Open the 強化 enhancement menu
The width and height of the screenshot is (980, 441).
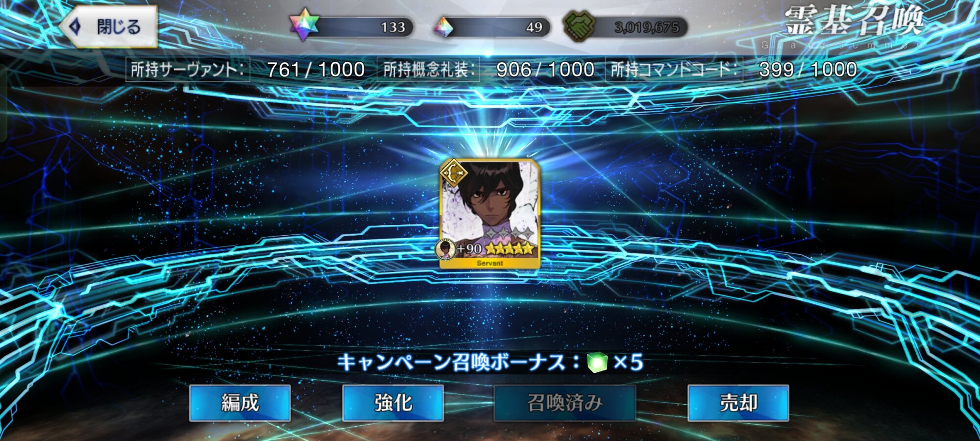[x=393, y=403]
